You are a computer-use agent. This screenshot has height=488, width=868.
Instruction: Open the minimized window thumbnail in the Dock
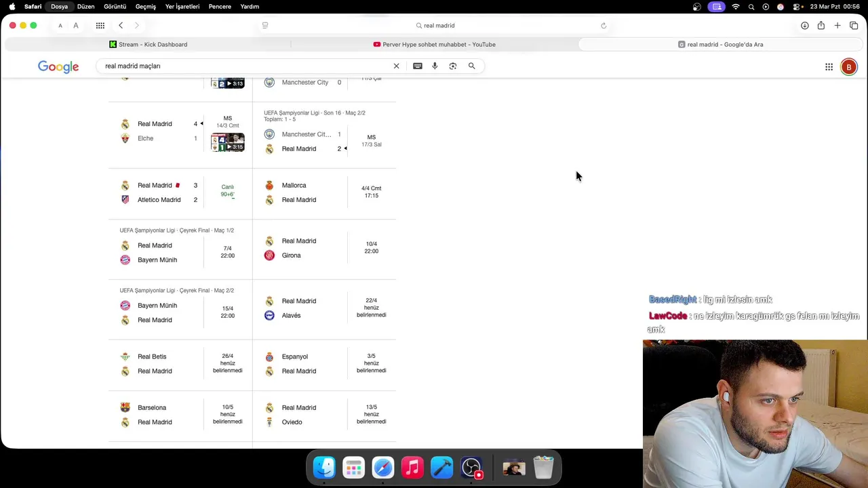[x=514, y=468]
